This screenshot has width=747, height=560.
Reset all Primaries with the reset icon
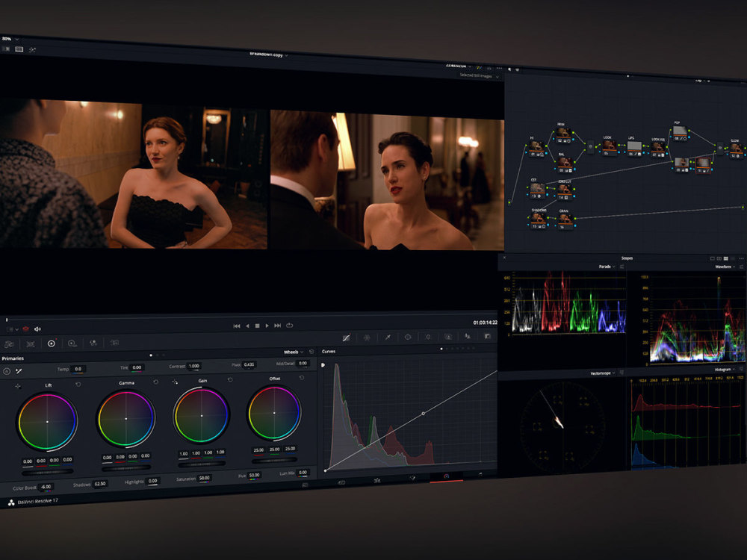click(x=311, y=352)
